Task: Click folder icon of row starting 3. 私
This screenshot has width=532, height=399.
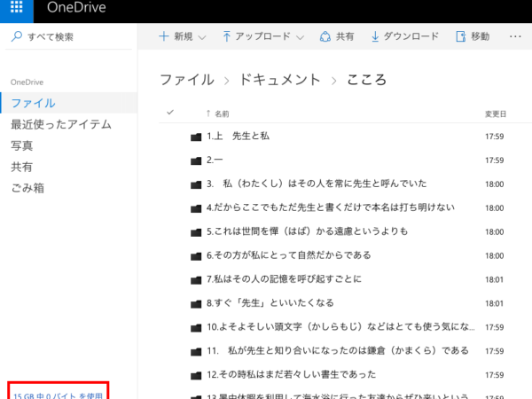Action: click(196, 184)
